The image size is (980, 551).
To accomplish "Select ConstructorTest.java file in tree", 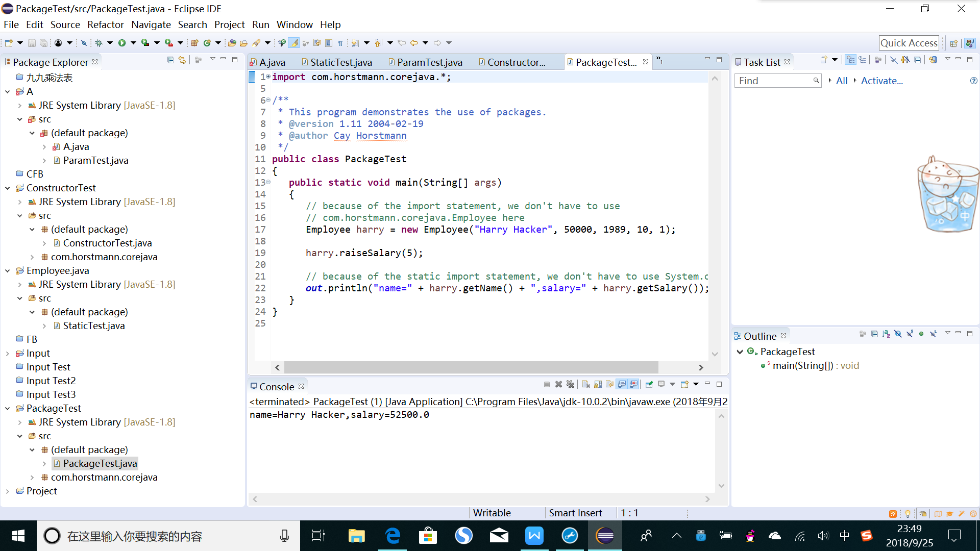I will coord(107,243).
